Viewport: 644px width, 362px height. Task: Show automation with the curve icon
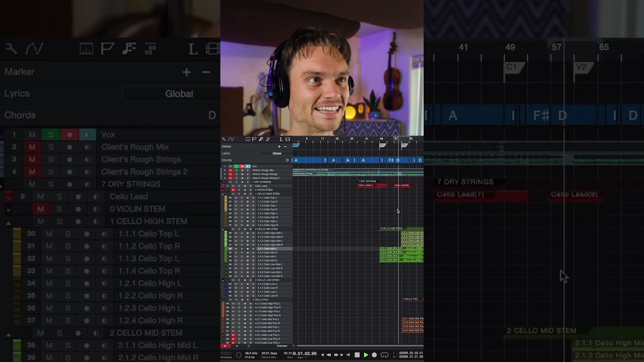coord(231,139)
